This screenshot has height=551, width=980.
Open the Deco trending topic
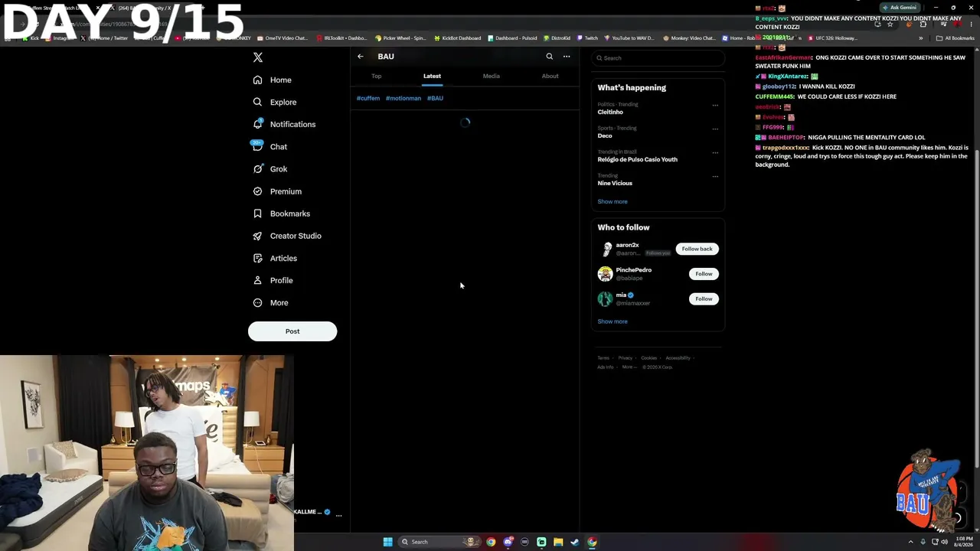(x=605, y=135)
